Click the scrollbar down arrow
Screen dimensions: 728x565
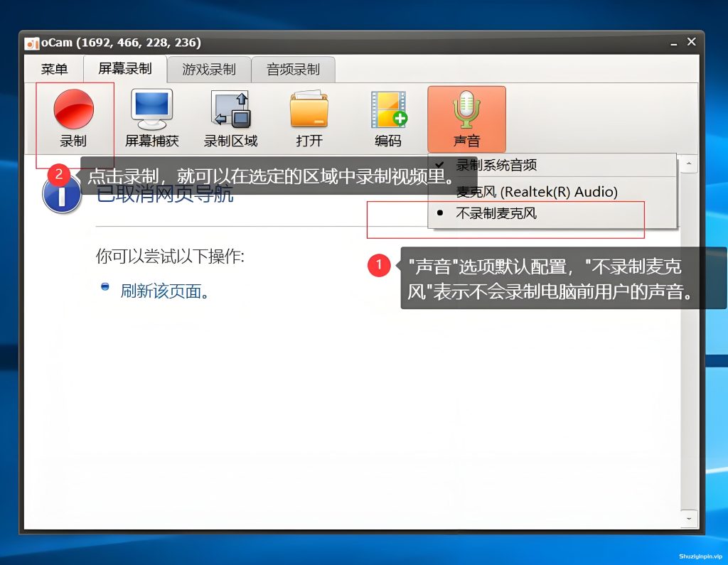pyautogui.click(x=688, y=519)
